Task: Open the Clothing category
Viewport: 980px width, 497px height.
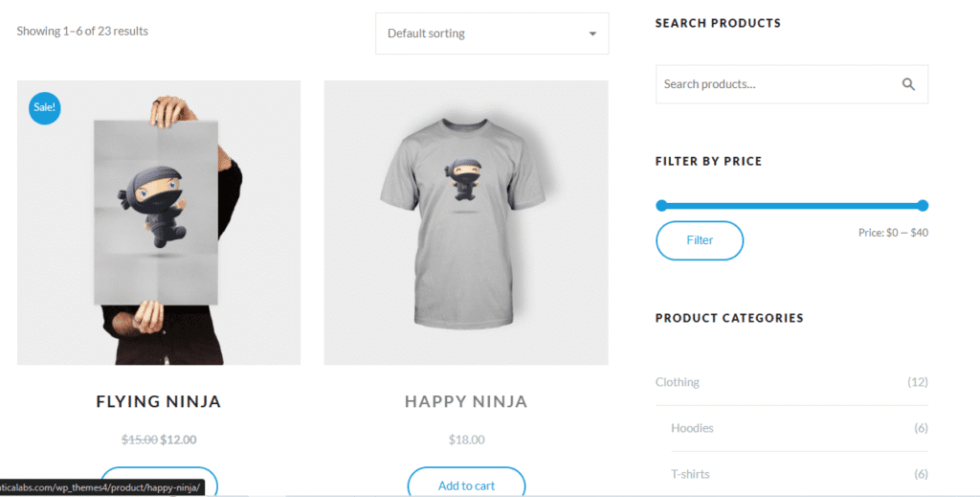Action: click(678, 382)
